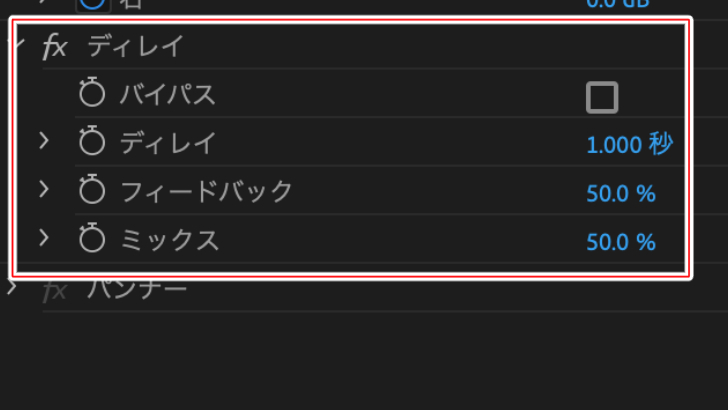Image resolution: width=728 pixels, height=410 pixels.
Task: Check the バイパス checkbox
Action: pos(602,98)
